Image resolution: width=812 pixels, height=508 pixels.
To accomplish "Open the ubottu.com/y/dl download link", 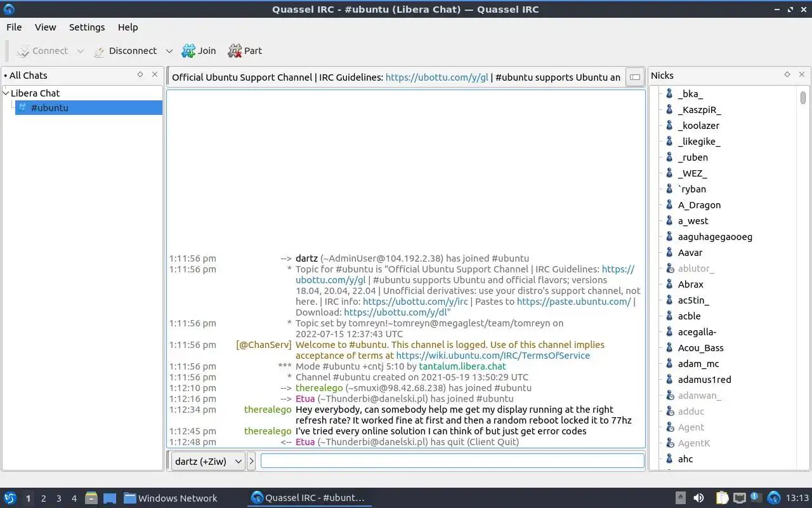I will (397, 312).
